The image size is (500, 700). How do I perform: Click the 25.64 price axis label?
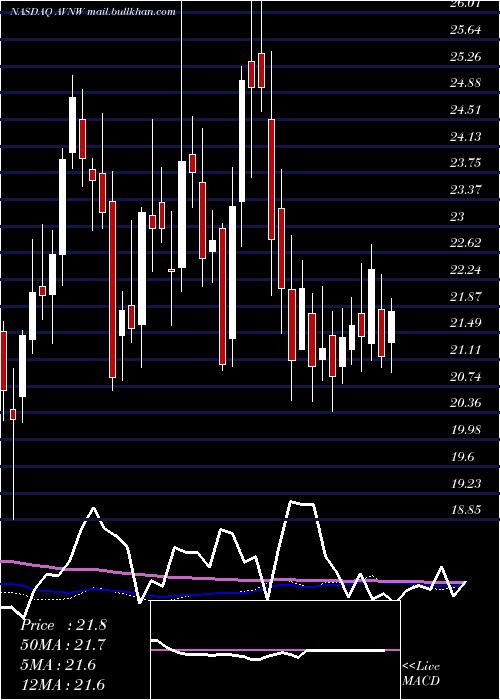coord(466,30)
